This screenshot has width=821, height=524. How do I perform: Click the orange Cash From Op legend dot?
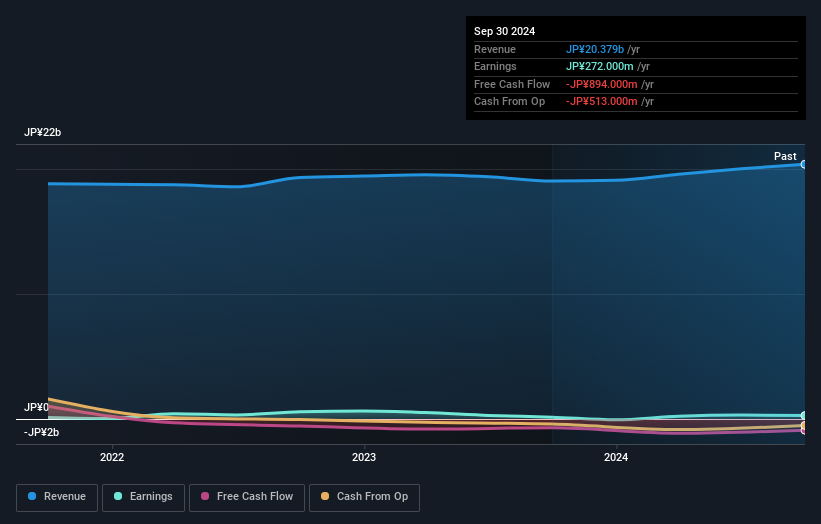pos(325,496)
